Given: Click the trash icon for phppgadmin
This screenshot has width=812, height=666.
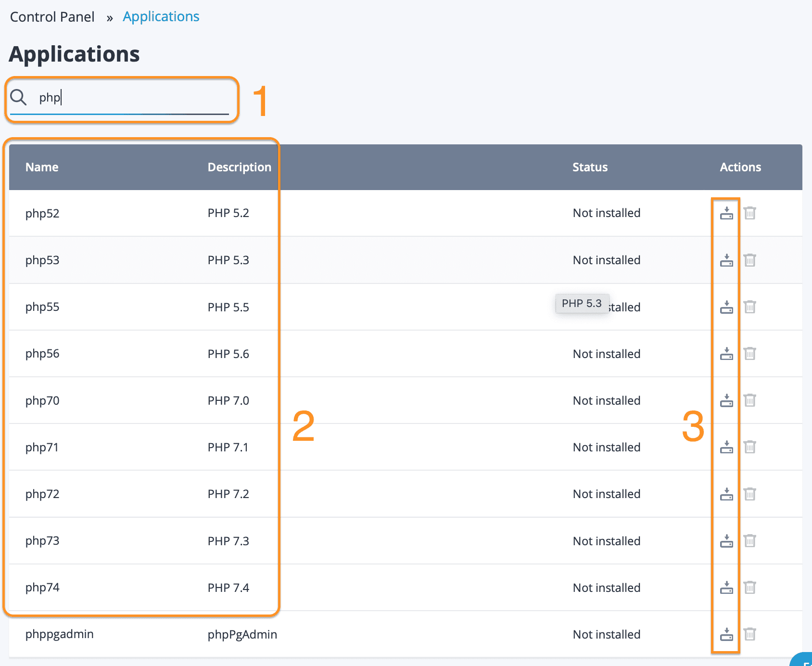Looking at the screenshot, I should (x=749, y=634).
